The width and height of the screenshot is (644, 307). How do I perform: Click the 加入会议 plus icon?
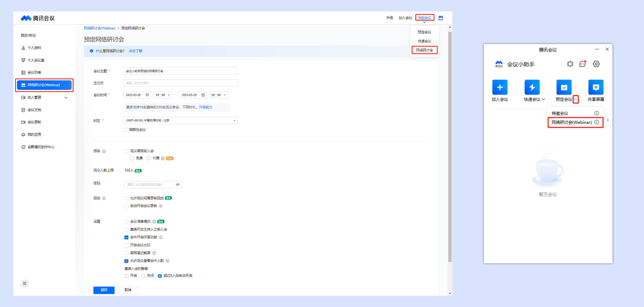tap(500, 87)
